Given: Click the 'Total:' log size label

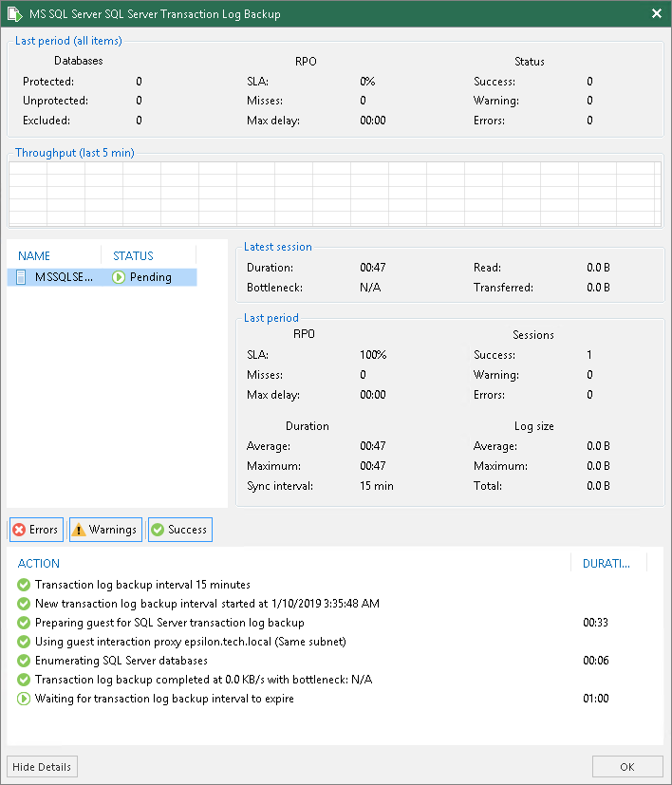Looking at the screenshot, I should coord(488,486).
